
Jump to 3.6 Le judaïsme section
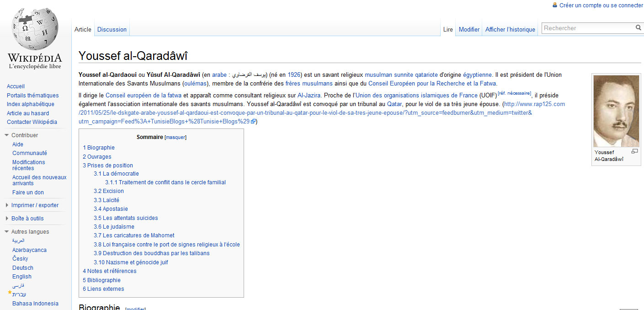pos(114,227)
